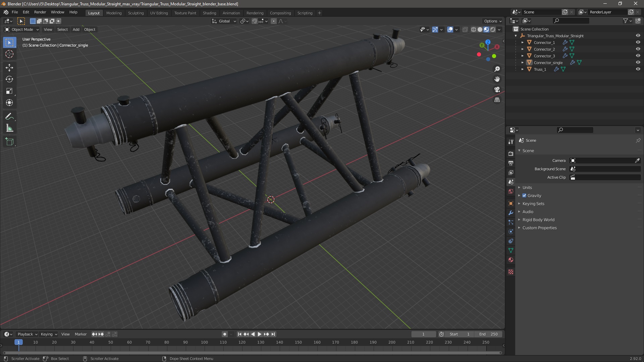Viewport: 644px width, 362px height.
Task: Switch to the Shading workspace tab
Action: (209, 13)
